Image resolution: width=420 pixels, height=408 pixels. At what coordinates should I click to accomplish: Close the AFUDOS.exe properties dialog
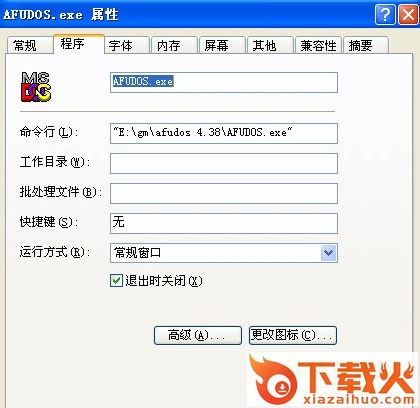pyautogui.click(x=409, y=15)
